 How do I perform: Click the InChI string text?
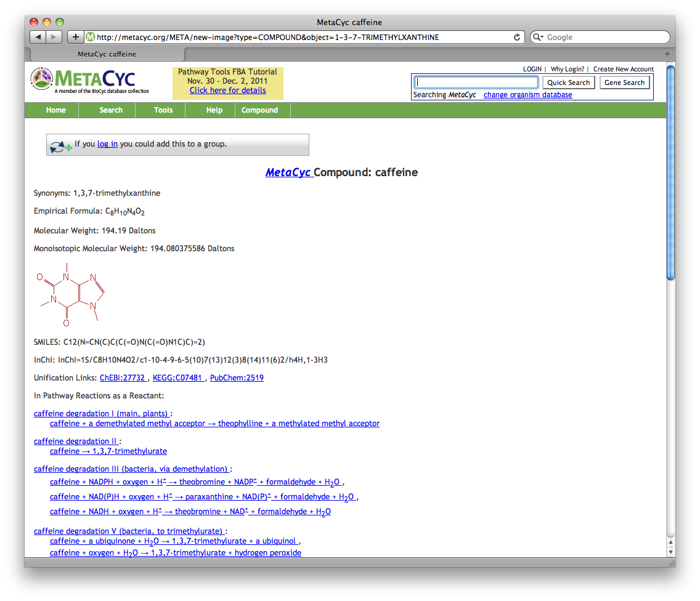coord(193,360)
